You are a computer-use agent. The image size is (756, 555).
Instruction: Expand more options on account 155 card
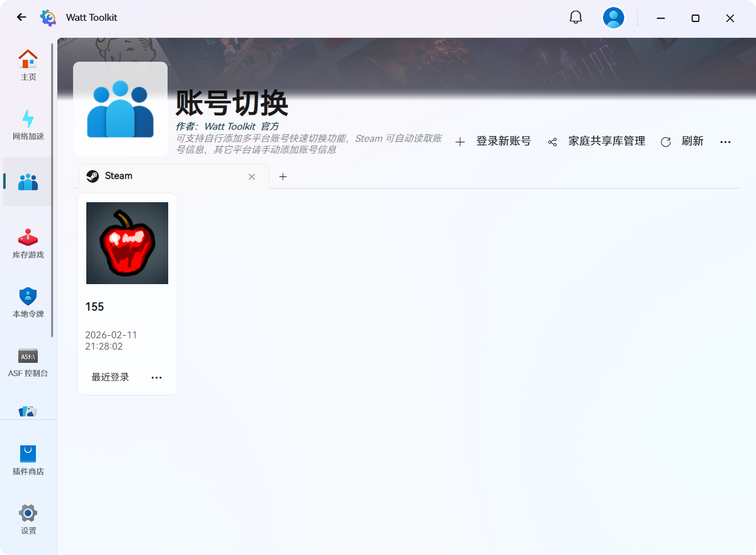(x=157, y=377)
